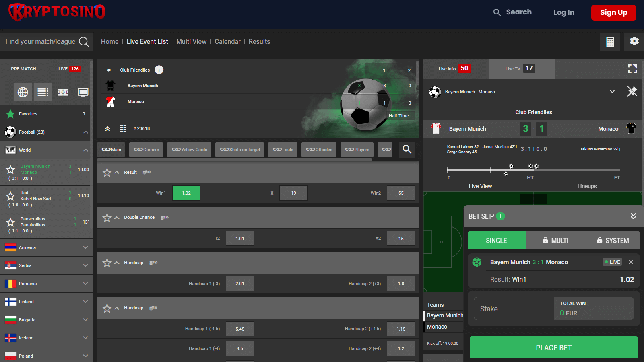644x362 pixels.
Task: Open the settings gear icon
Action: pyautogui.click(x=634, y=41)
